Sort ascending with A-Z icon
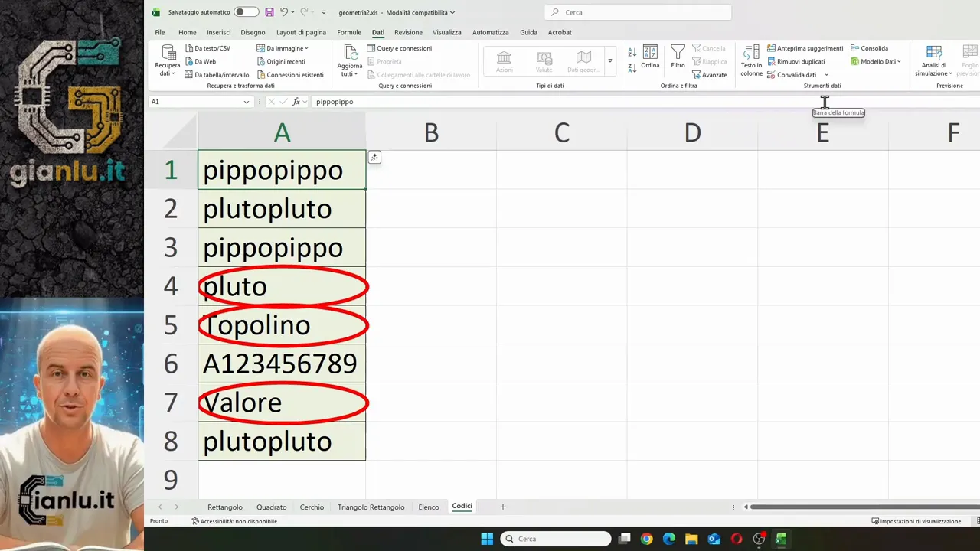980x551 pixels. tap(632, 52)
